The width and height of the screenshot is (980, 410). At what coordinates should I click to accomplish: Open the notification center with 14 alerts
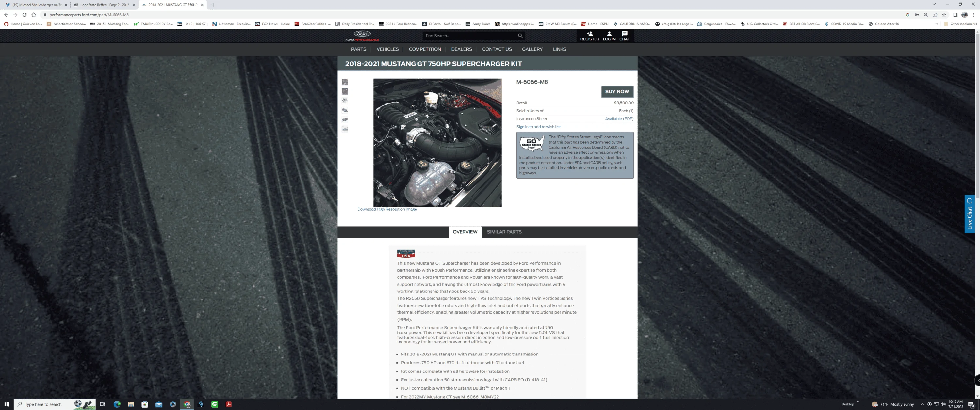click(x=971, y=404)
